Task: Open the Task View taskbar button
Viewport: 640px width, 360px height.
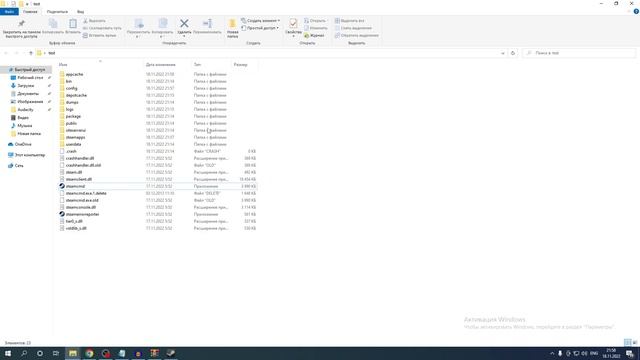Action: coord(56,353)
